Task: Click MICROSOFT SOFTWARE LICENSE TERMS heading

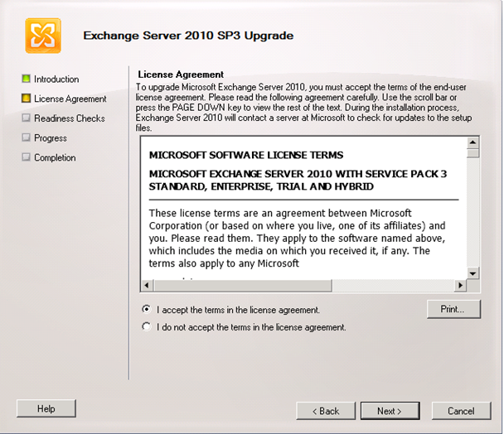Action: coord(246,155)
